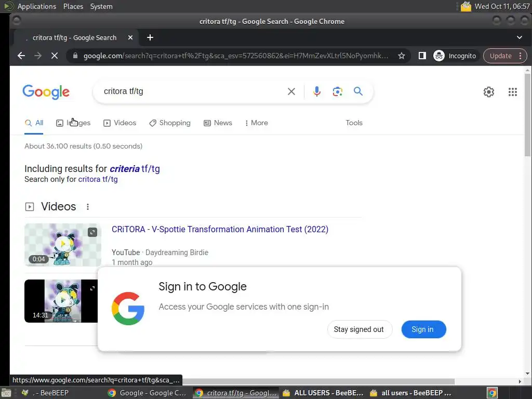Click the Chrome icon in bottom-right panel
This screenshot has height=399, width=532.
(492, 393)
